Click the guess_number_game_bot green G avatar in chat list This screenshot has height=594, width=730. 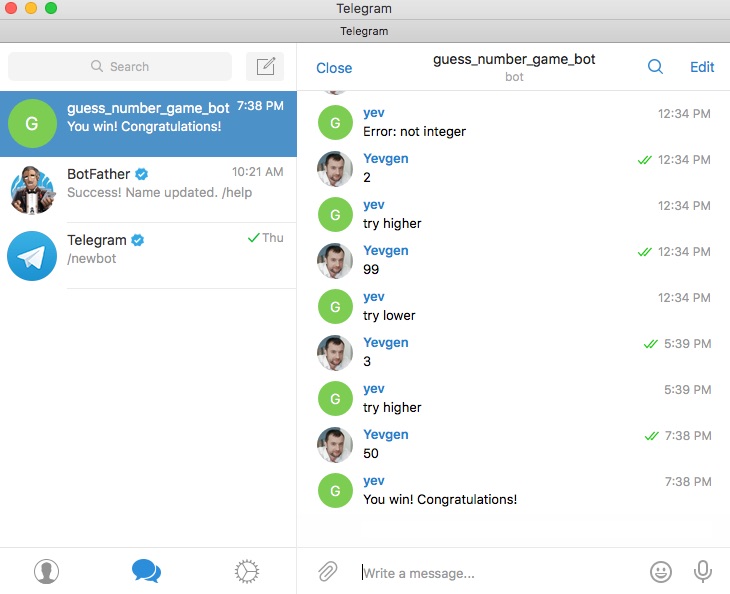pos(32,123)
